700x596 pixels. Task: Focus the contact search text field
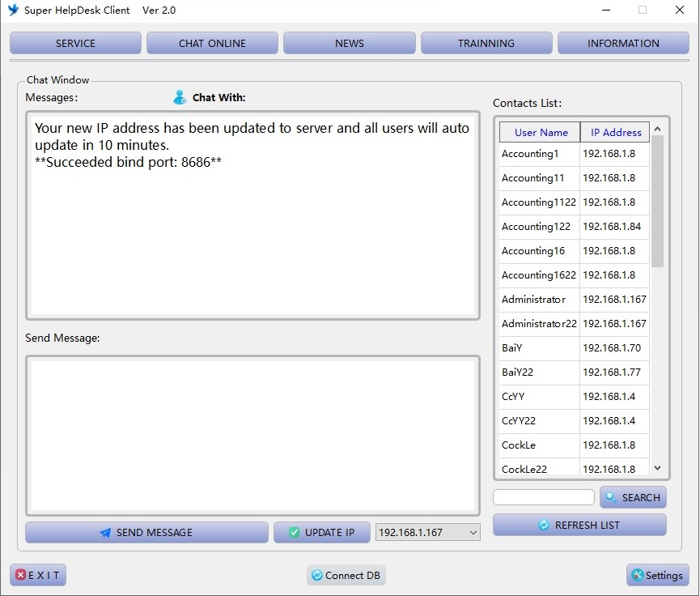pyautogui.click(x=543, y=497)
